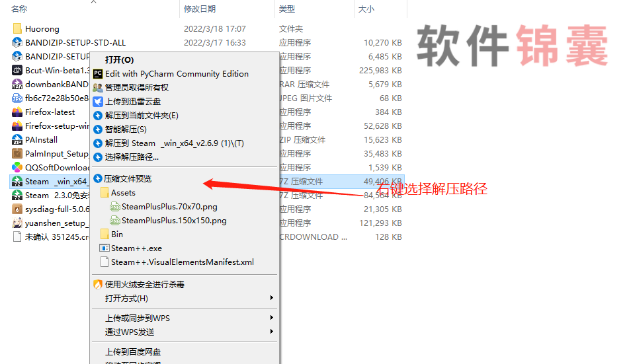Click the CRDOWNLOAD type cell

click(313, 237)
